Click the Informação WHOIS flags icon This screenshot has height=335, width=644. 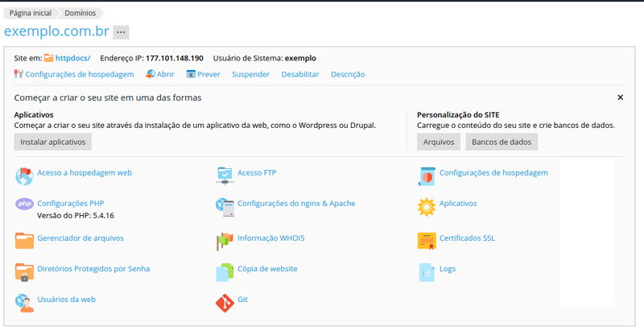click(225, 239)
